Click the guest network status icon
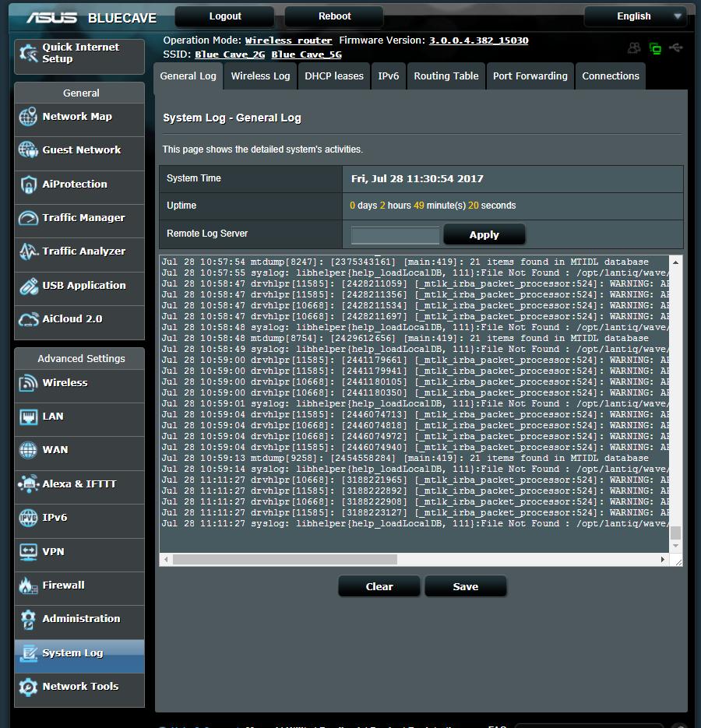Image resolution: width=701 pixels, height=728 pixels. pyautogui.click(x=634, y=47)
